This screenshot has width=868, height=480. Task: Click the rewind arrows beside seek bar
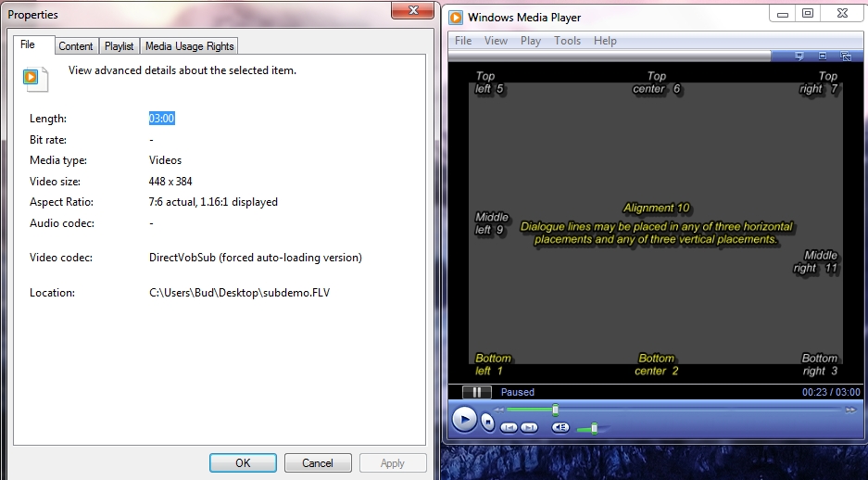[x=498, y=410]
